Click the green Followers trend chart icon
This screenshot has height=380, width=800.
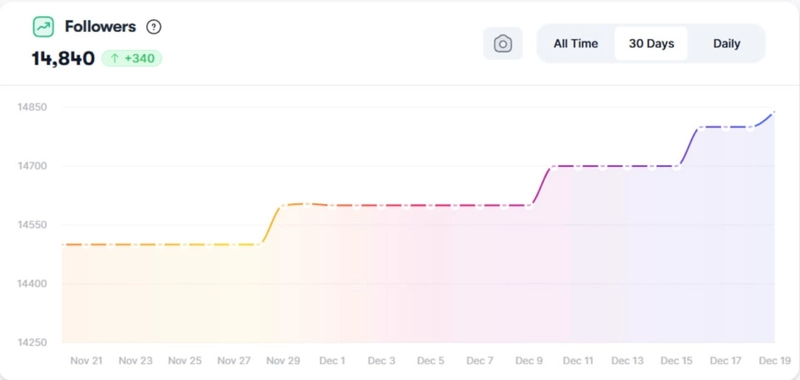coord(43,27)
